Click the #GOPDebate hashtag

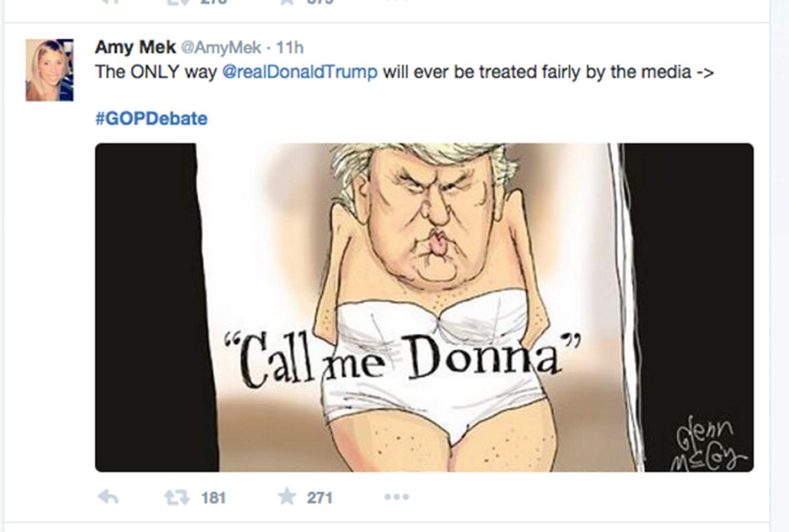tap(151, 119)
